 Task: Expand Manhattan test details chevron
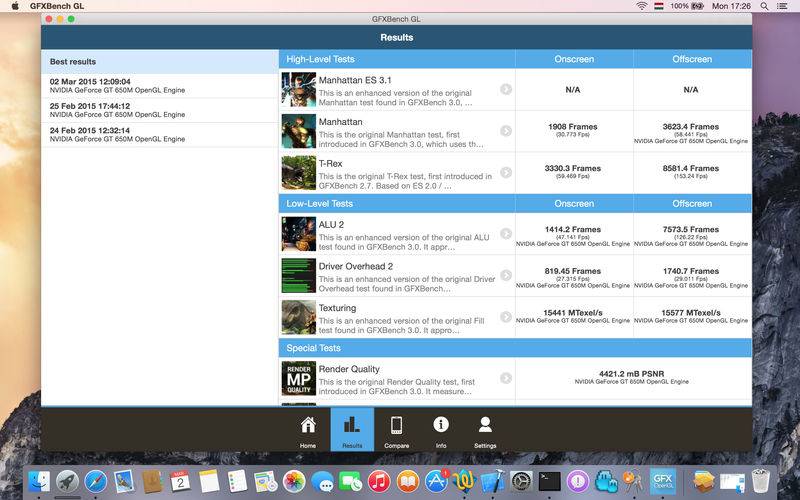506,131
